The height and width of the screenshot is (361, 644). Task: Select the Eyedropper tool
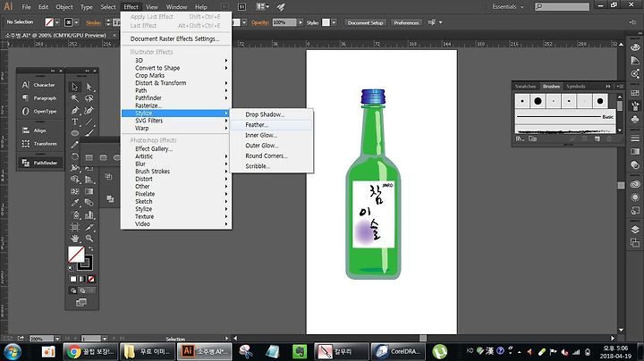tap(75, 203)
